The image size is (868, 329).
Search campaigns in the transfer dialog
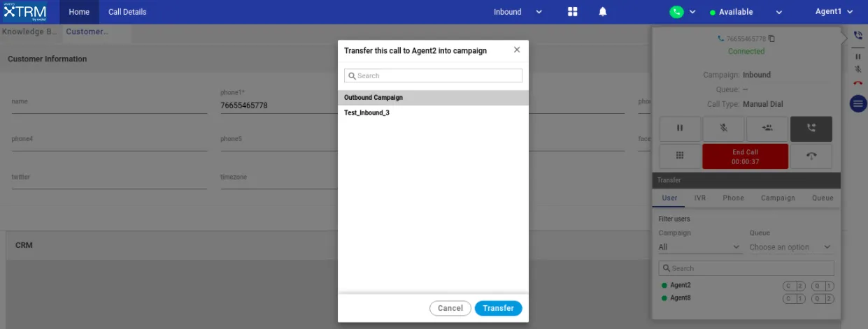pyautogui.click(x=433, y=75)
